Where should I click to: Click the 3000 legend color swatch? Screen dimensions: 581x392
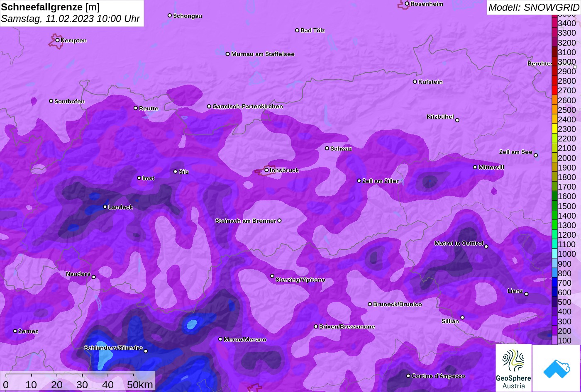coord(554,62)
